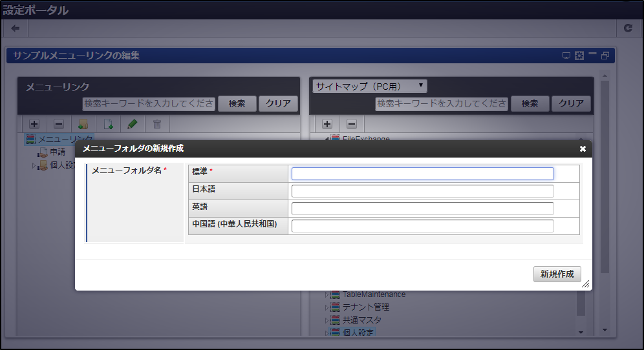Collapse all in the sitemap tree toolbar
The height and width of the screenshot is (350, 644).
[x=352, y=124]
